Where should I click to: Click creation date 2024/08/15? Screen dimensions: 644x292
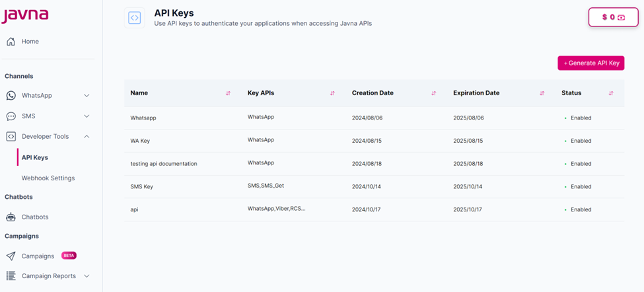(367, 141)
